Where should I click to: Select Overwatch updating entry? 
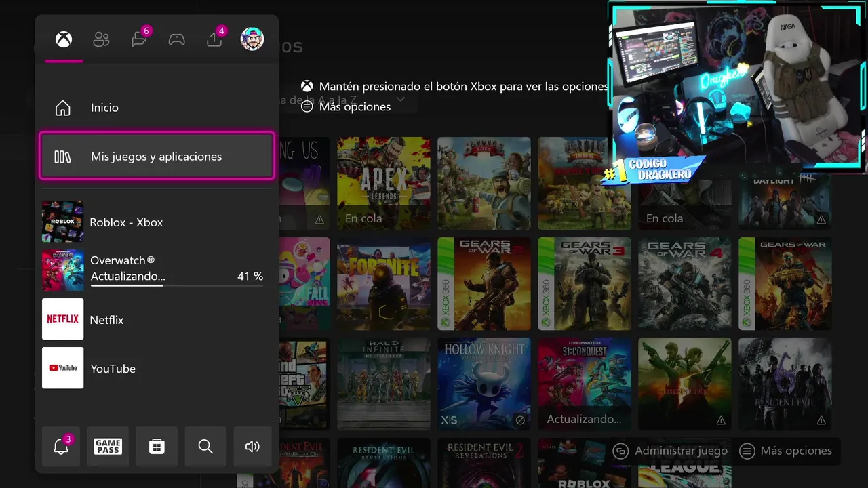coord(157,270)
